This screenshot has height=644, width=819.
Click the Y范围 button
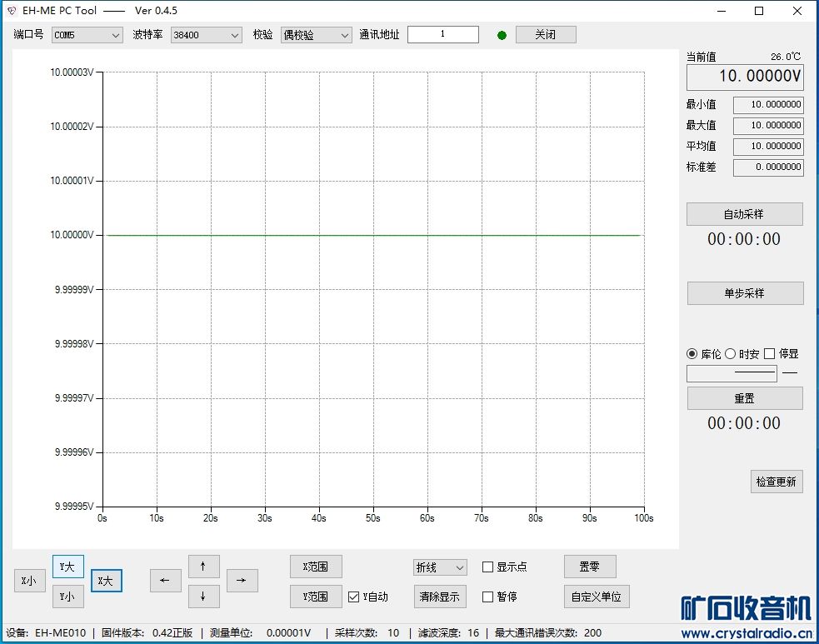316,597
